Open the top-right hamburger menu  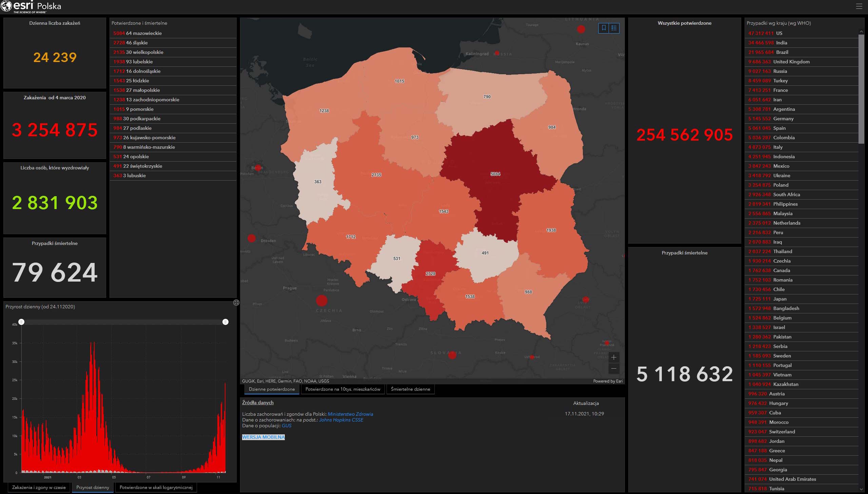[859, 6]
